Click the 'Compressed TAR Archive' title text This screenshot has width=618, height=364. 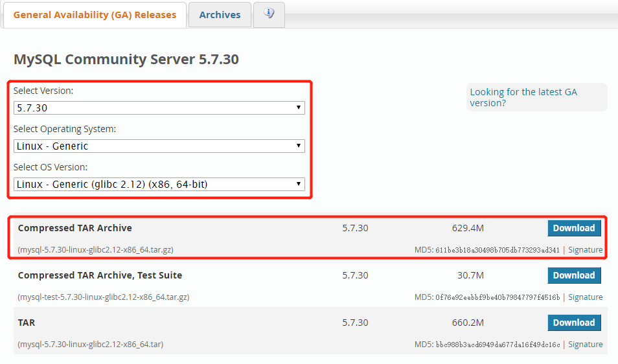click(75, 228)
